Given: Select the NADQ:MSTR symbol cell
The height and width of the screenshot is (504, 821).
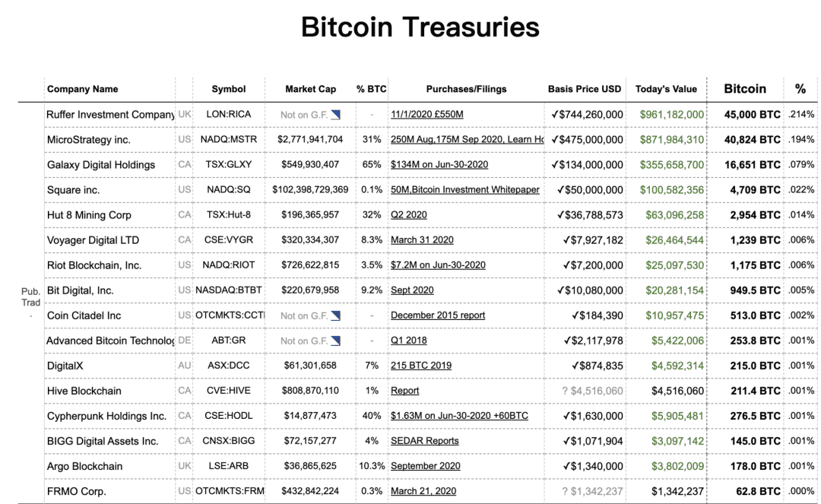Looking at the screenshot, I should (x=229, y=139).
